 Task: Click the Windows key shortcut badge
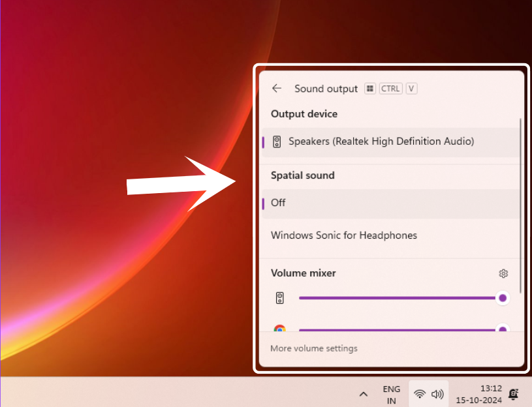370,89
